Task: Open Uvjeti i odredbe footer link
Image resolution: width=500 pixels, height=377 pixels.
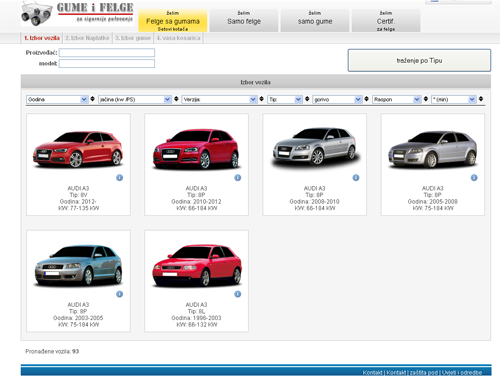Action: click(x=462, y=372)
